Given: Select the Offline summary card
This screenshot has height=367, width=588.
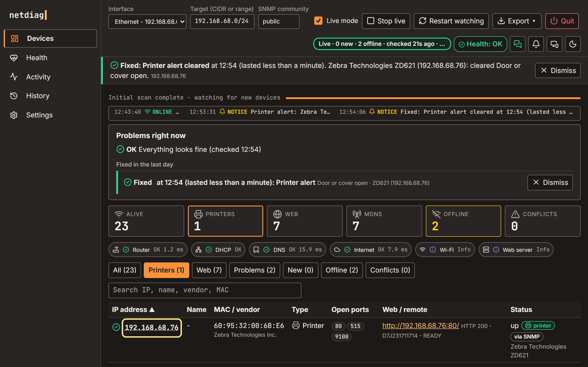Looking at the screenshot, I should tap(463, 221).
